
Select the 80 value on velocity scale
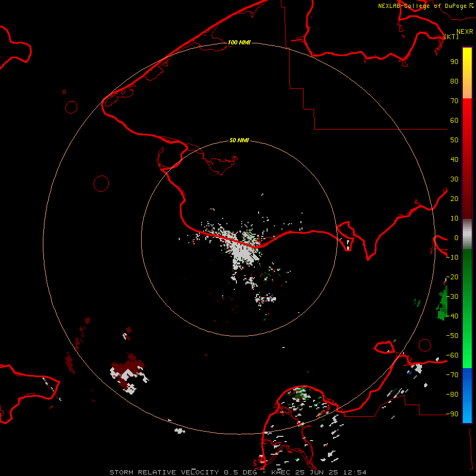454,81
